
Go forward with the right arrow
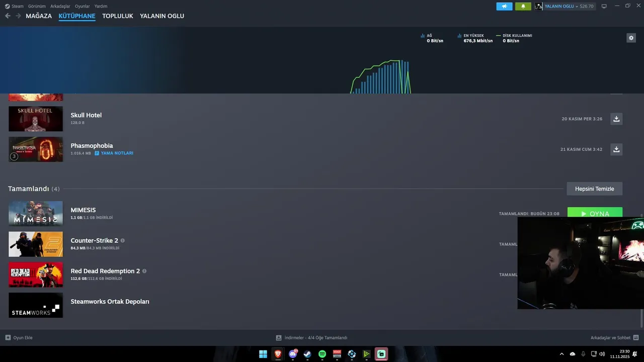tap(18, 16)
